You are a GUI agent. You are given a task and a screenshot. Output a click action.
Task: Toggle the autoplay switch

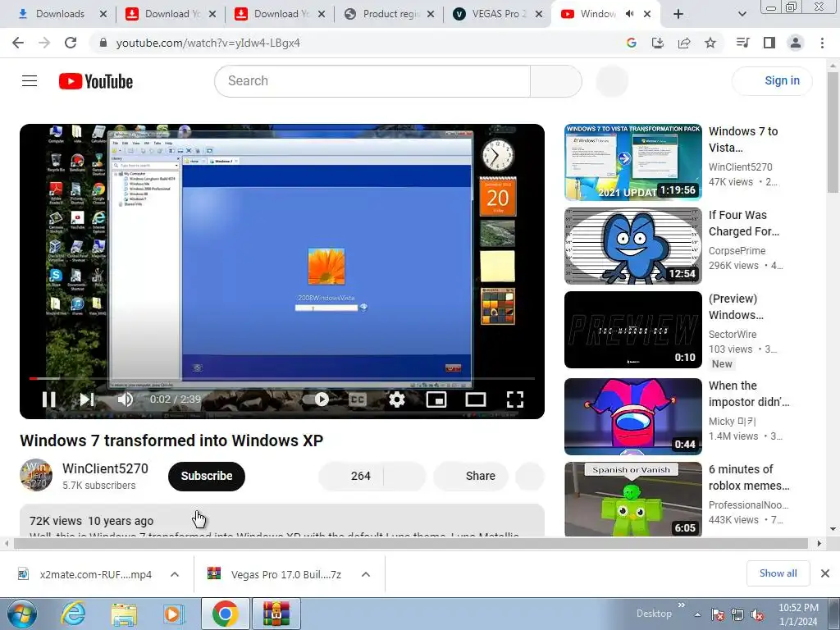(x=316, y=399)
